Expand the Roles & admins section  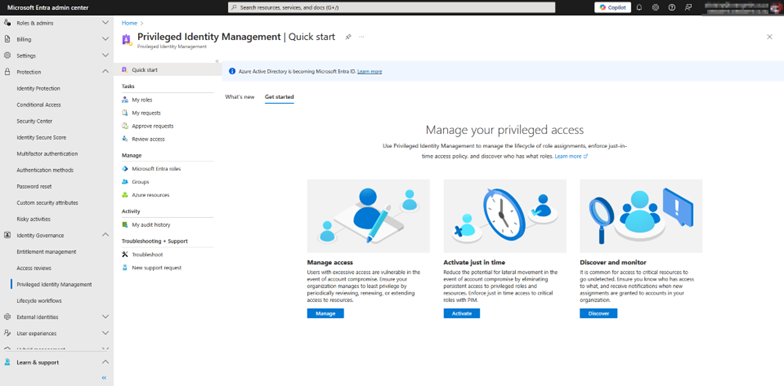click(105, 23)
